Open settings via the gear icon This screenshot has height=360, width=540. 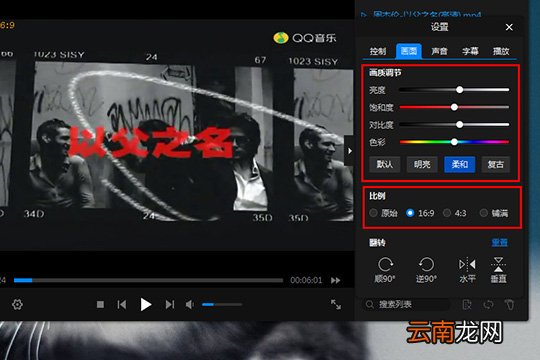[17, 304]
